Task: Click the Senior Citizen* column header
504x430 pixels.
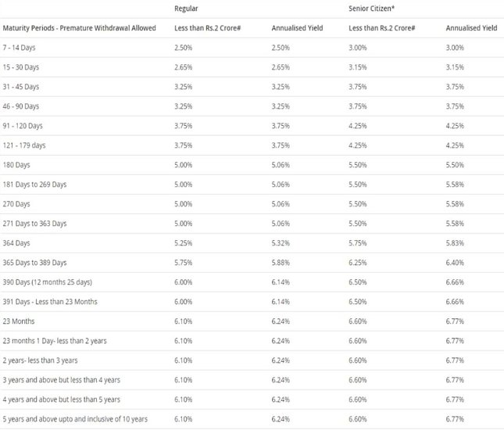Action: click(371, 9)
